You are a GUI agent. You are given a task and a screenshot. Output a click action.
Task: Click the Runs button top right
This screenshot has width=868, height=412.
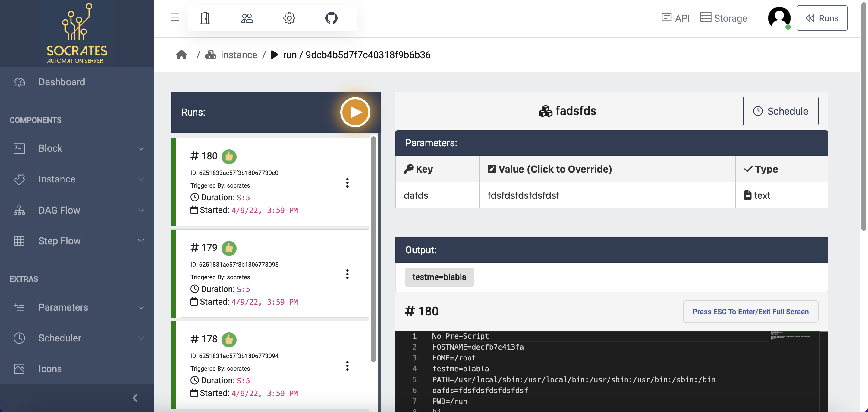pyautogui.click(x=822, y=18)
